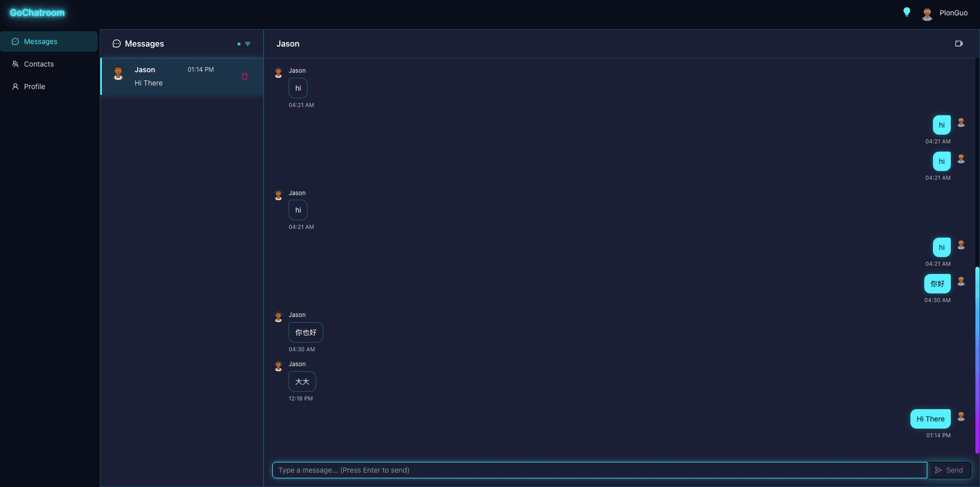Click the Profile person icon in sidebar
The image size is (980, 487).
click(x=15, y=87)
